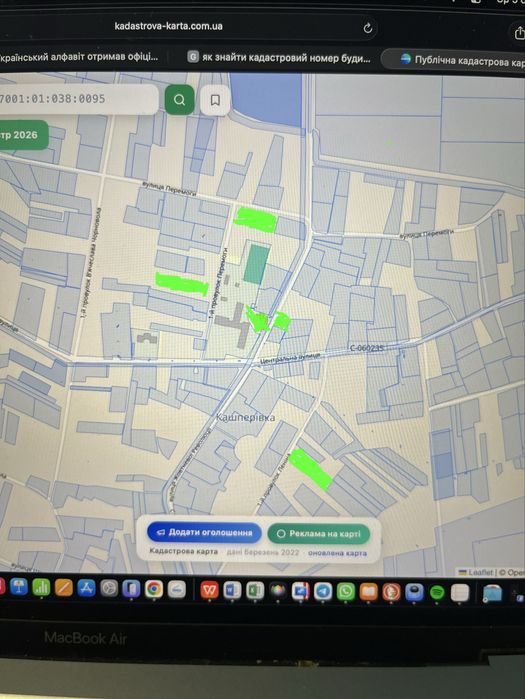This screenshot has width=525, height=699.
Task: Launch Microsoft Word from the dock
Action: click(x=232, y=591)
